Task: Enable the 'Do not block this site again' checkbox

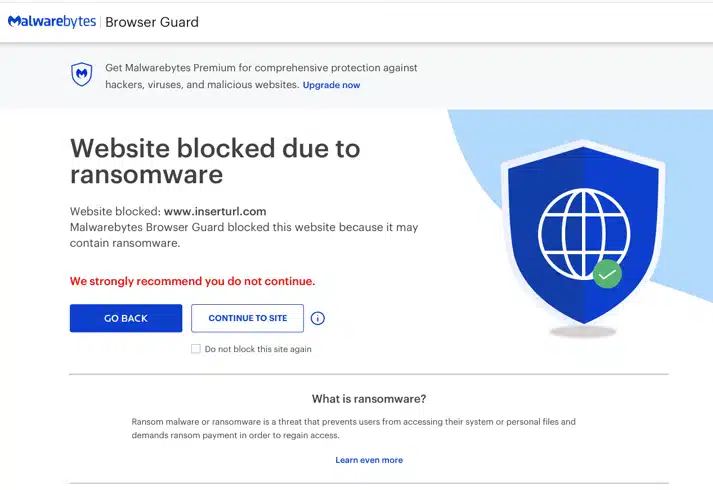Action: coord(196,349)
